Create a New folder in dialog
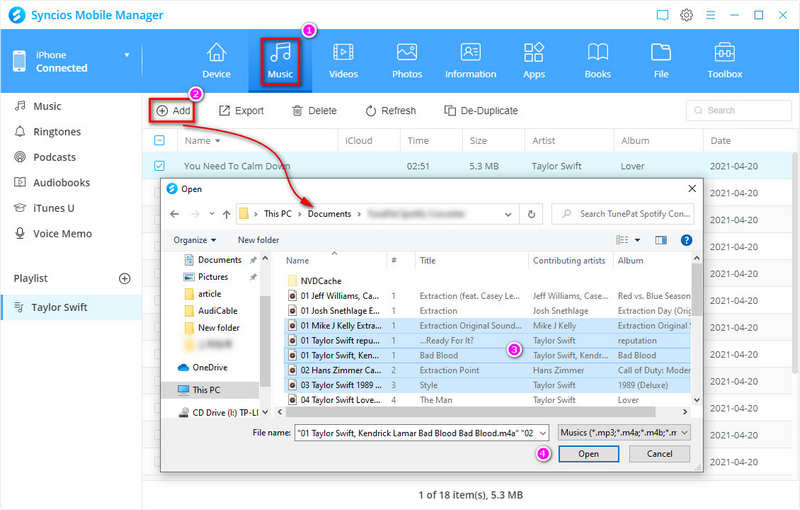Image resolution: width=800 pixels, height=510 pixels. coord(258,240)
